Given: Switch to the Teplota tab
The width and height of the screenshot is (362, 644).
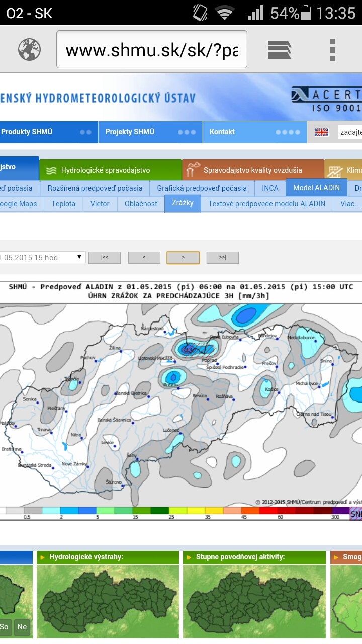Looking at the screenshot, I should pyautogui.click(x=63, y=204).
